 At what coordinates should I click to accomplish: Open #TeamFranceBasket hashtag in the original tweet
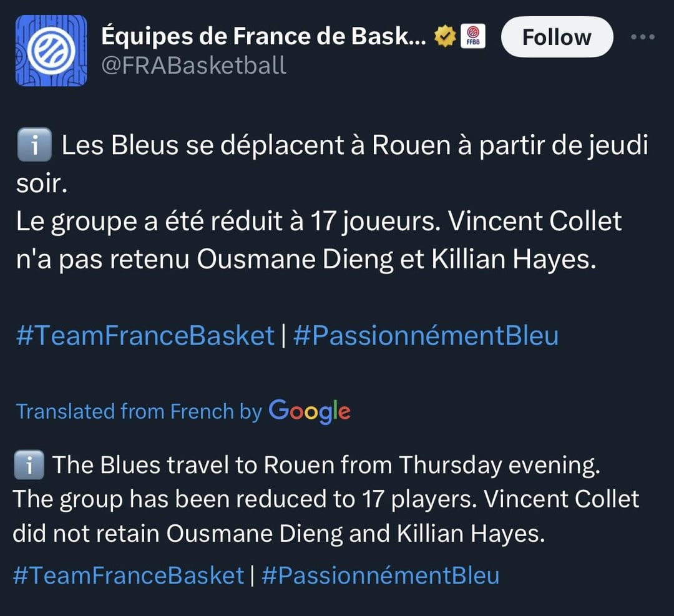(x=145, y=336)
